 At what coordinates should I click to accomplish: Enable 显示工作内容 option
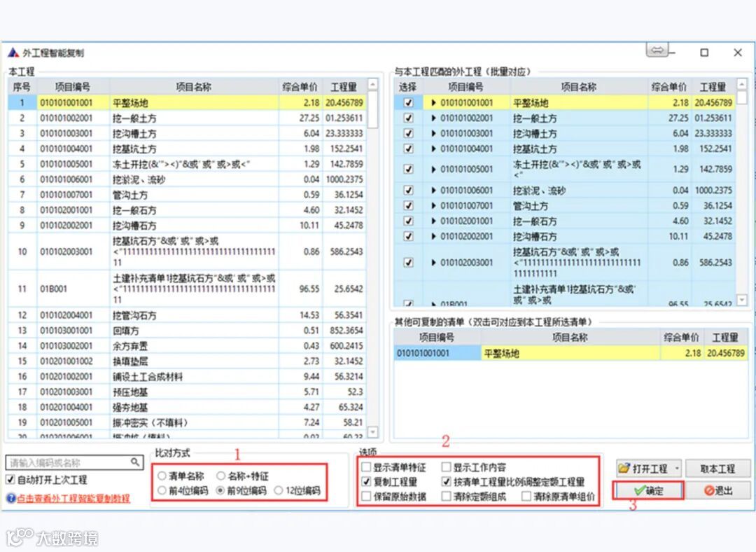pyautogui.click(x=447, y=467)
